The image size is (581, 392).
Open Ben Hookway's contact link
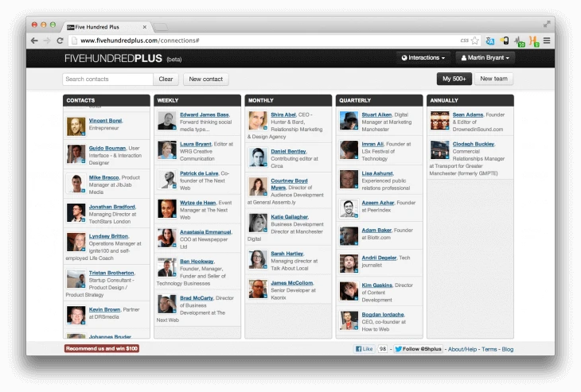tap(197, 262)
